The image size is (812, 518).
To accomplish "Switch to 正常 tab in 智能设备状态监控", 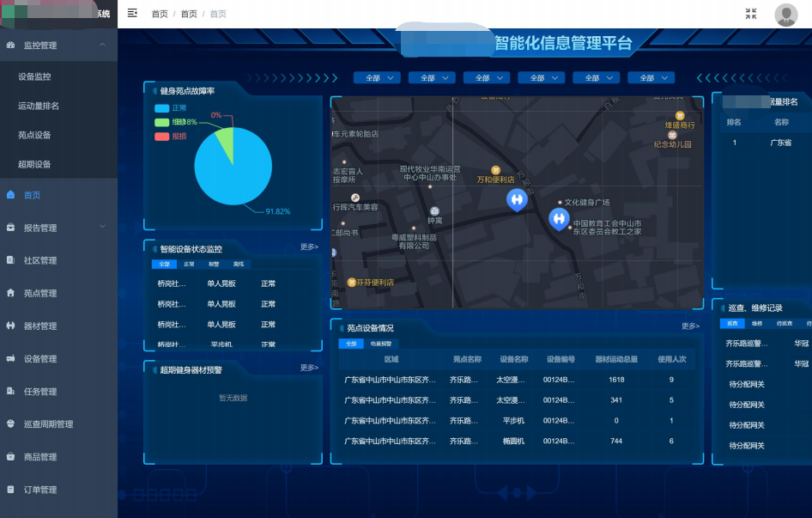I will 189,264.
